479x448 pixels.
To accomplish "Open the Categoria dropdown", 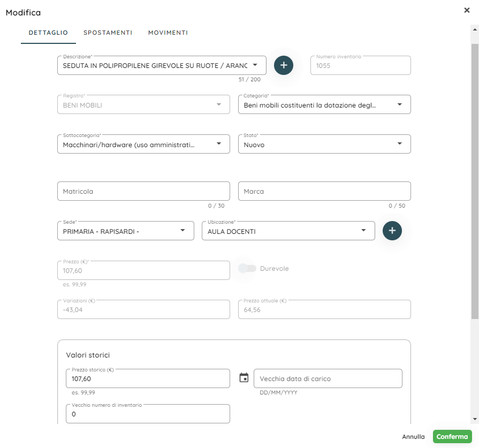I will click(x=400, y=105).
